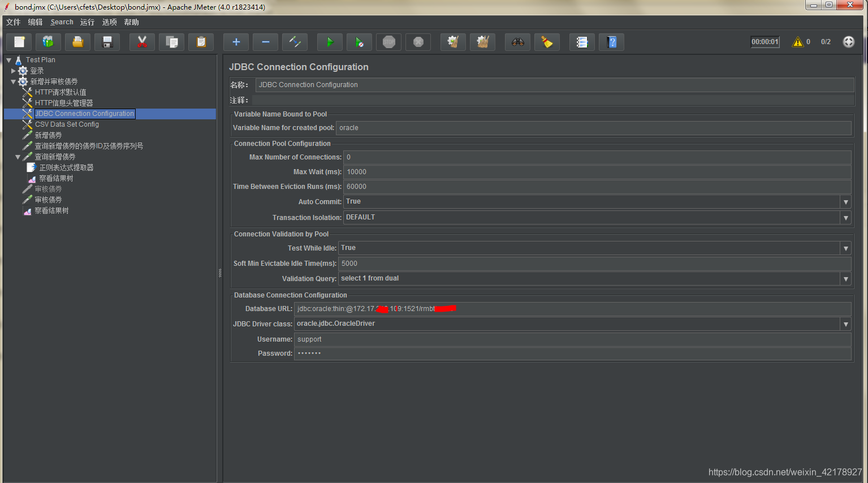Click the remote engine status circle icon
Viewport: 868px width, 483px height.
(x=849, y=42)
